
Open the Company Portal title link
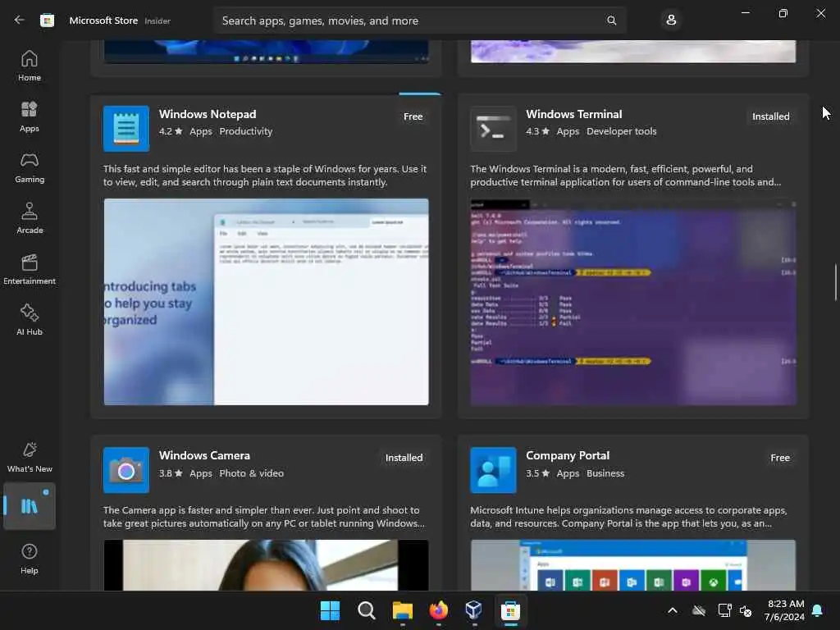pos(568,455)
